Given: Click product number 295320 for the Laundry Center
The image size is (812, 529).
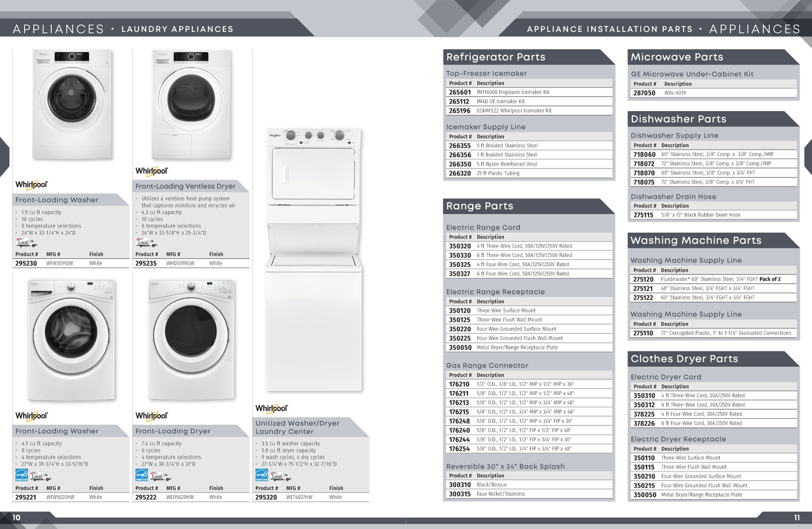Looking at the screenshot, I should 266,498.
